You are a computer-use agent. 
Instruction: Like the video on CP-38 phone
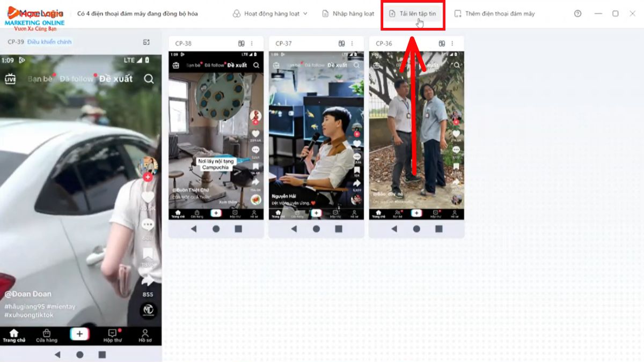click(256, 134)
